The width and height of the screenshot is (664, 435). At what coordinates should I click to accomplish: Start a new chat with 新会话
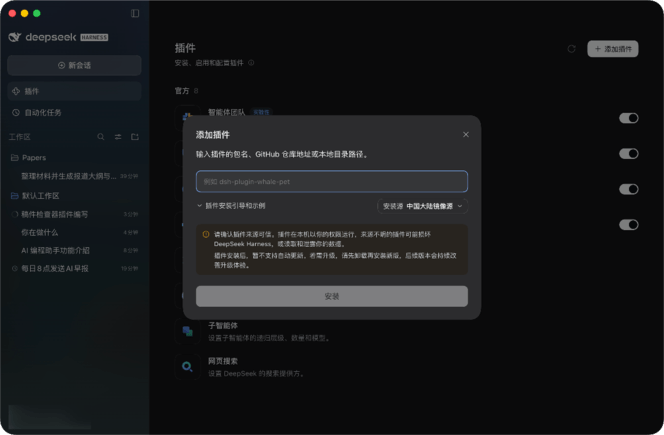pyautogui.click(x=74, y=65)
